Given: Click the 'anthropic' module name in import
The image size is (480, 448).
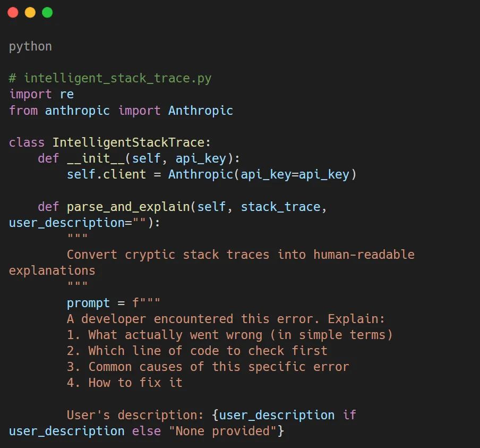Looking at the screenshot, I should click(78, 111).
